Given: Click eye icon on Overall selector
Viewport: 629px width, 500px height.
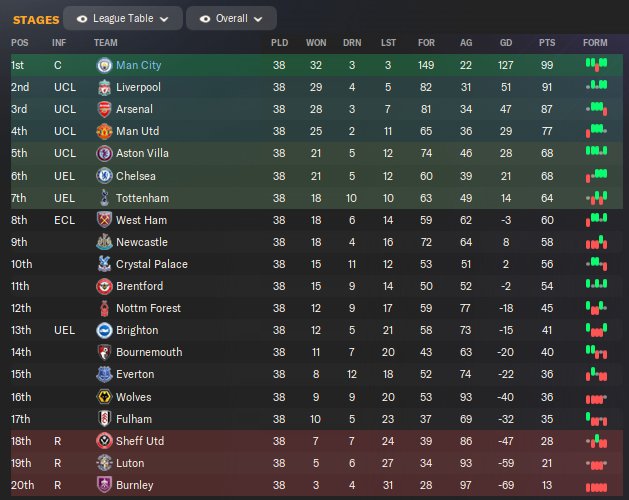Looking at the screenshot, I should click(x=204, y=19).
